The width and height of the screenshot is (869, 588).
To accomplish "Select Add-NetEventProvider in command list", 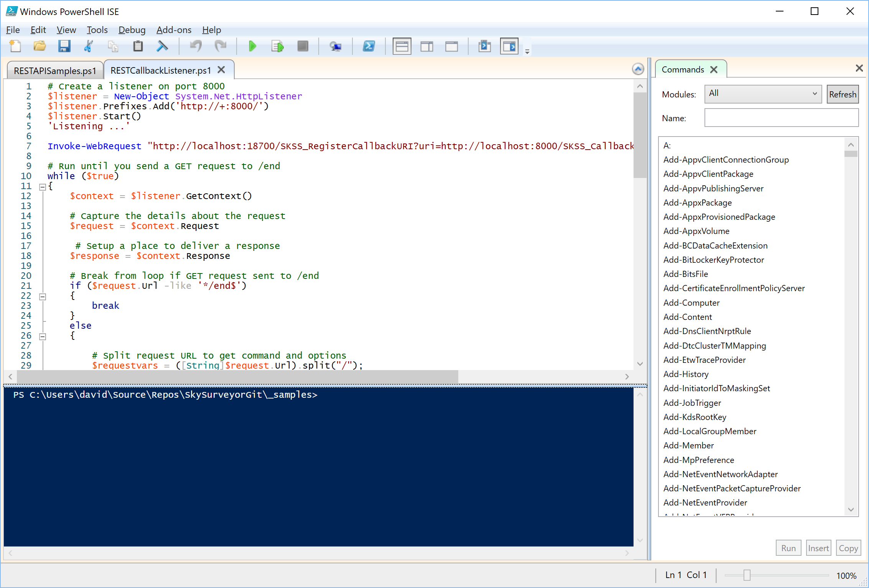I will click(x=705, y=502).
